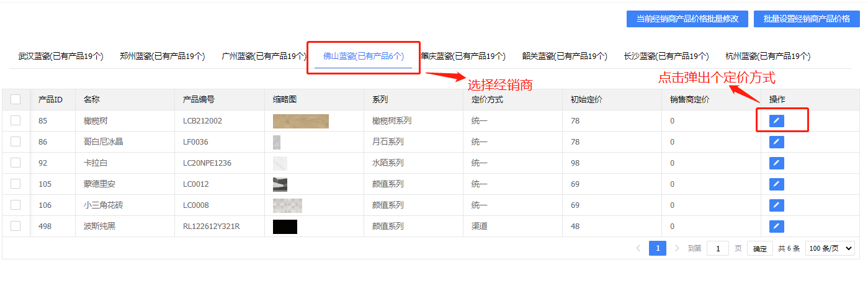Click the 确定 page jump button
868x283 pixels.
(x=760, y=249)
